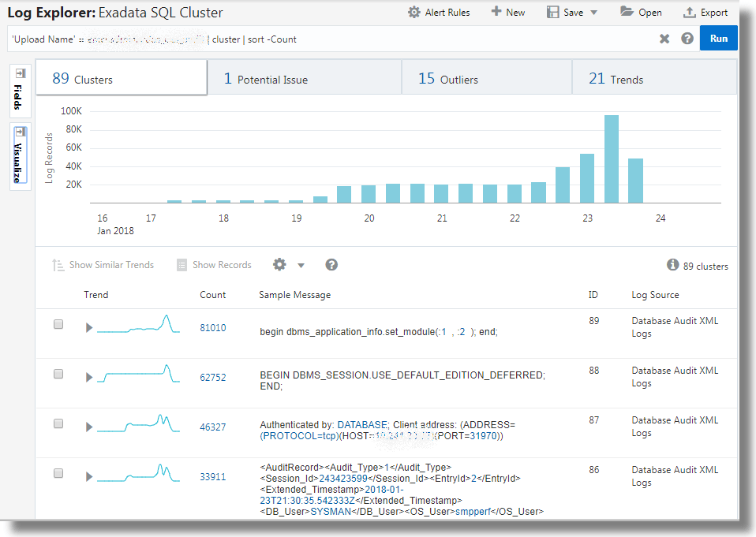Expand the cluster row counting 62752
The image size is (756, 537).
(88, 377)
